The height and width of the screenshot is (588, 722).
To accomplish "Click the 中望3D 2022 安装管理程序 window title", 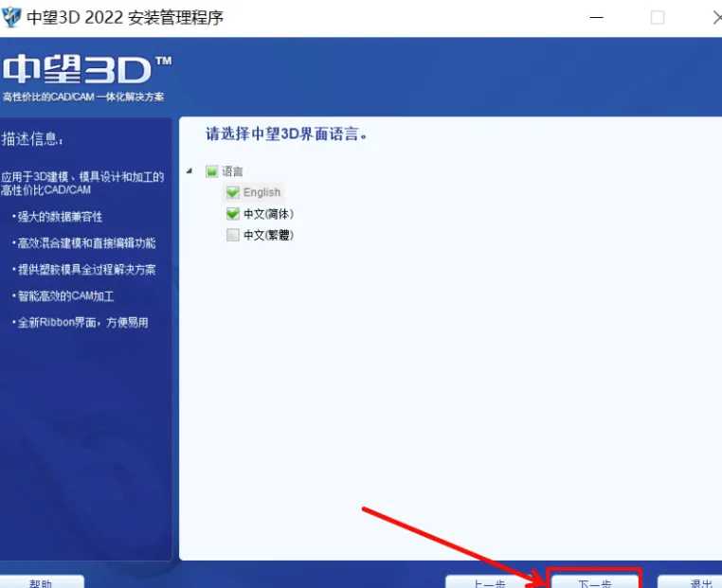I will point(125,17).
